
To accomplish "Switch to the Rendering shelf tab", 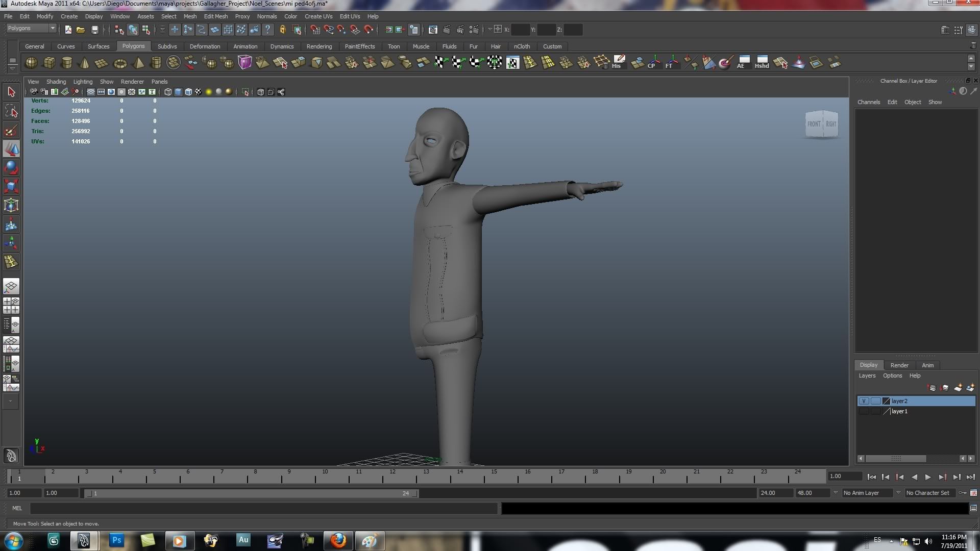I will pos(319,46).
